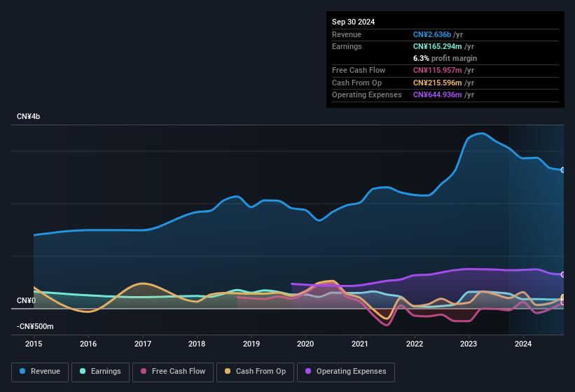Click the Cash From Op label in tooltip
This screenshot has width=575, height=392.
click(356, 83)
